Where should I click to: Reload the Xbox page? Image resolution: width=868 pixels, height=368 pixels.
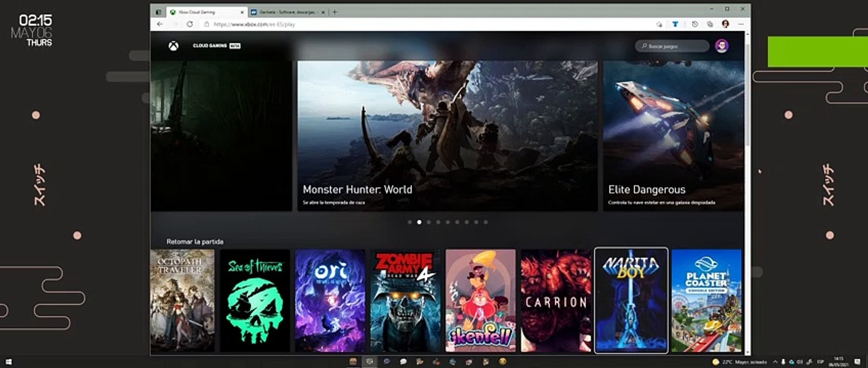(190, 24)
